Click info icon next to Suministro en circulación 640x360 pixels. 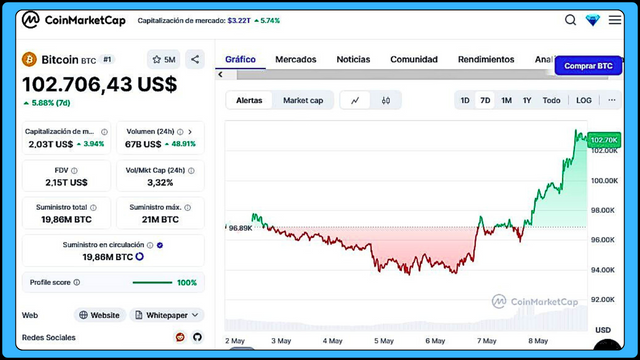coord(150,245)
